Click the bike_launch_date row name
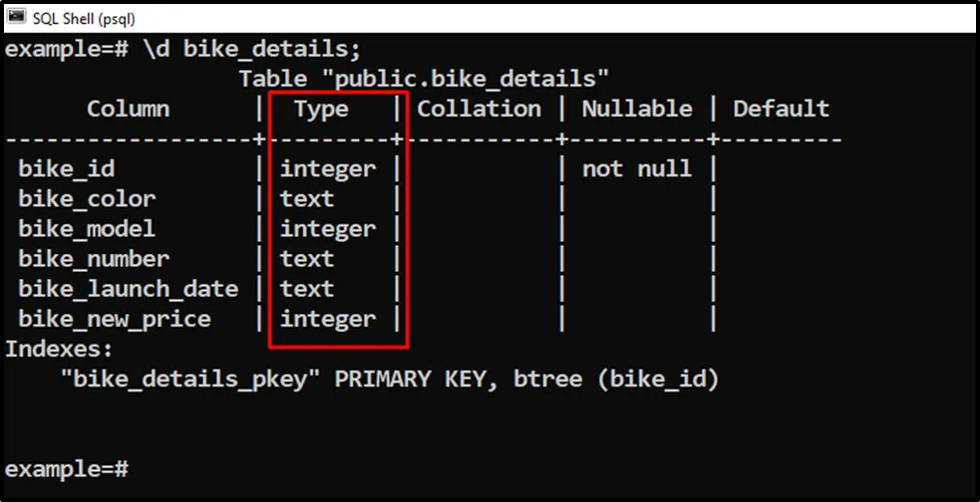The image size is (980, 502). click(x=128, y=289)
